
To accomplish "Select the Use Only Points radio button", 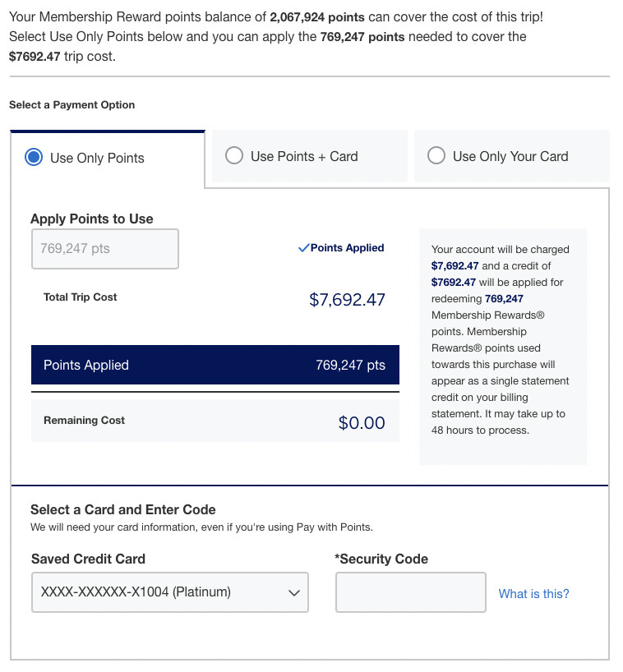I will [34, 158].
